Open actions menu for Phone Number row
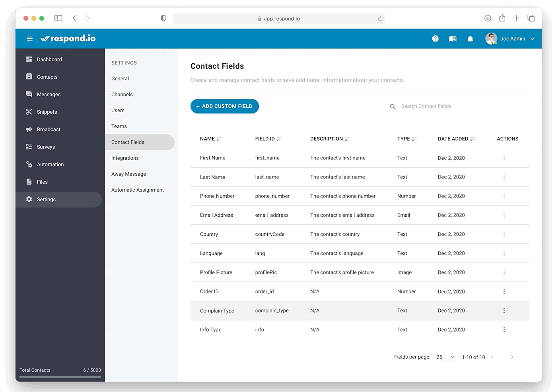The height and width of the screenshot is (392, 560). (504, 196)
